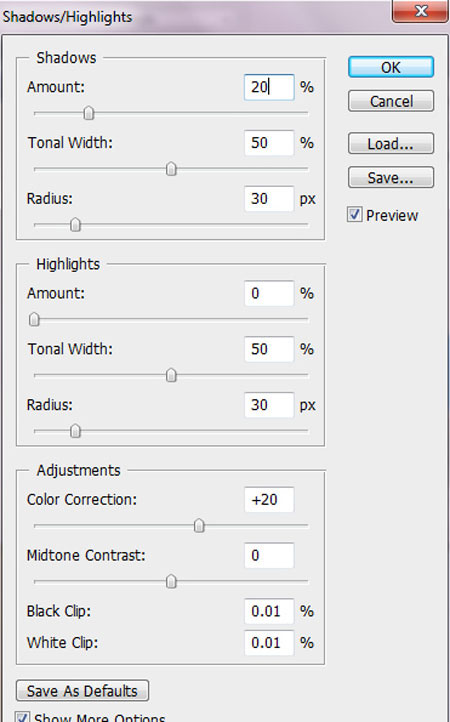Uncheck Show More Options checkbox
The height and width of the screenshot is (722, 450).
(x=23, y=716)
